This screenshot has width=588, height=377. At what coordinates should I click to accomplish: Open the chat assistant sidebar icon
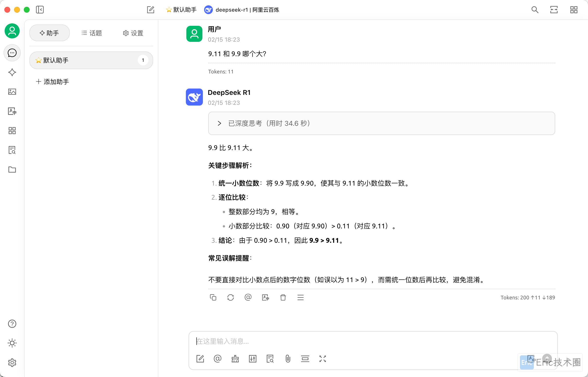(x=12, y=53)
